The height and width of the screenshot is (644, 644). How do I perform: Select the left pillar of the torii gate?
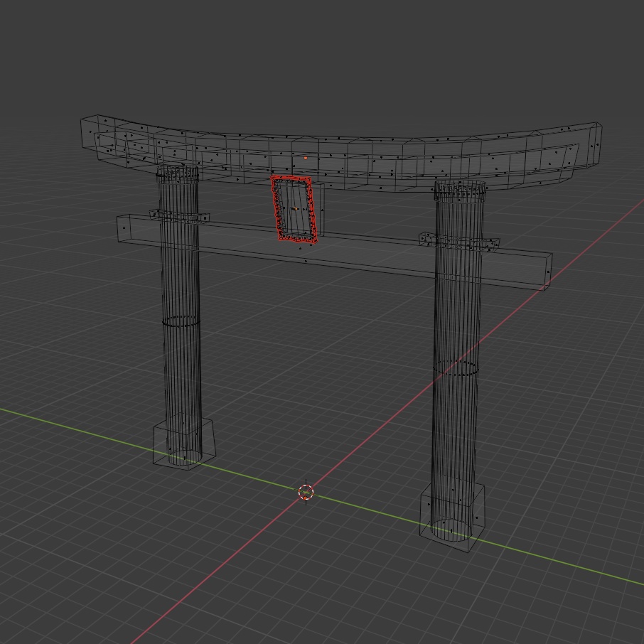coord(180,315)
